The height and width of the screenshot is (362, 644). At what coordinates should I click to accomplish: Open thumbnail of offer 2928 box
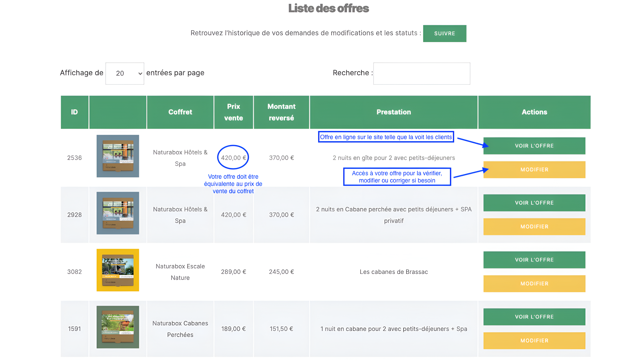118,213
